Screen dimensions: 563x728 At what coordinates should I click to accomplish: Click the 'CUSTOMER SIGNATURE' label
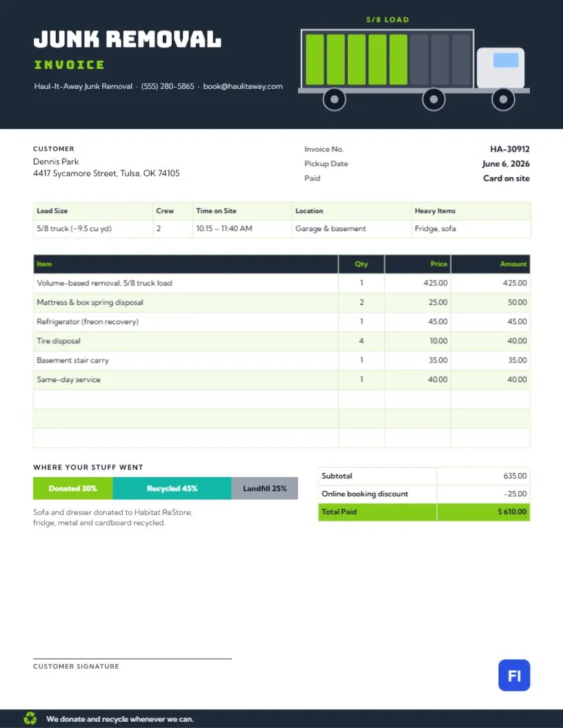click(x=76, y=666)
